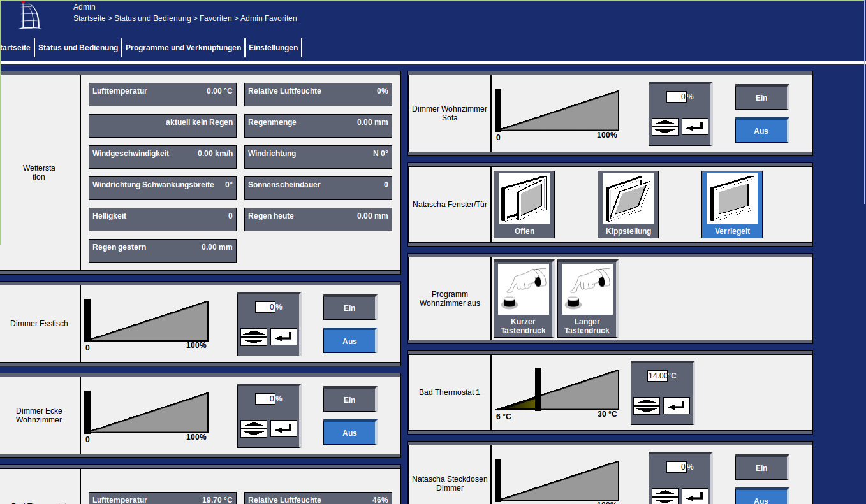Turn Dimmer Wohnzimmer Sofa off with Aus
866x504 pixels.
[x=762, y=130]
